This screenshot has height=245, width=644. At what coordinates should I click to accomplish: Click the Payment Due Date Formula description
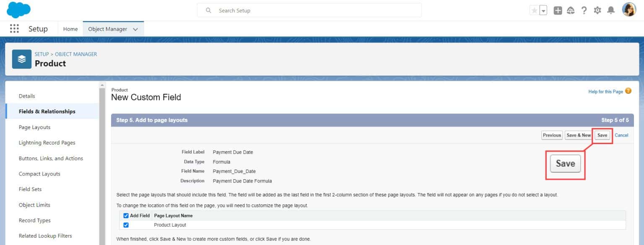click(242, 181)
